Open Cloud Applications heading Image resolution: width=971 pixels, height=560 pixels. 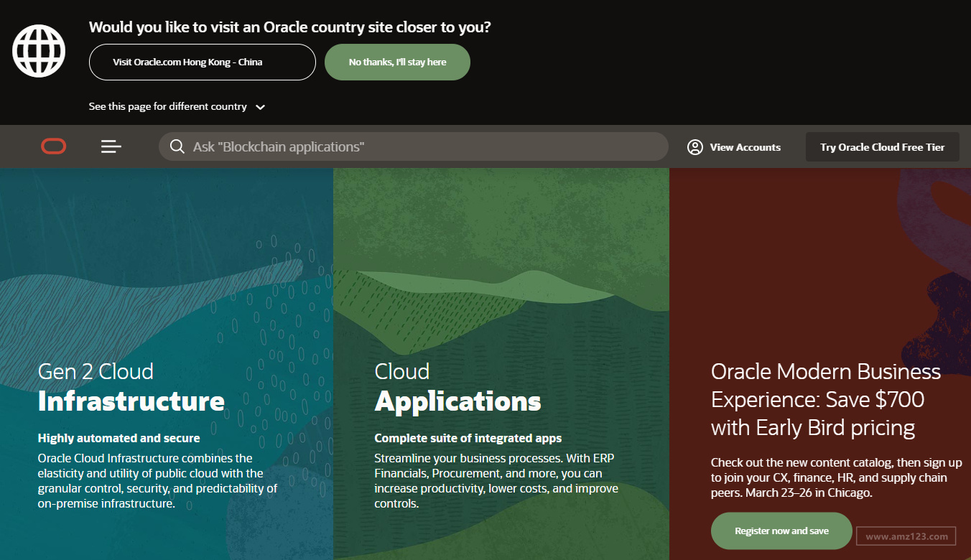457,386
